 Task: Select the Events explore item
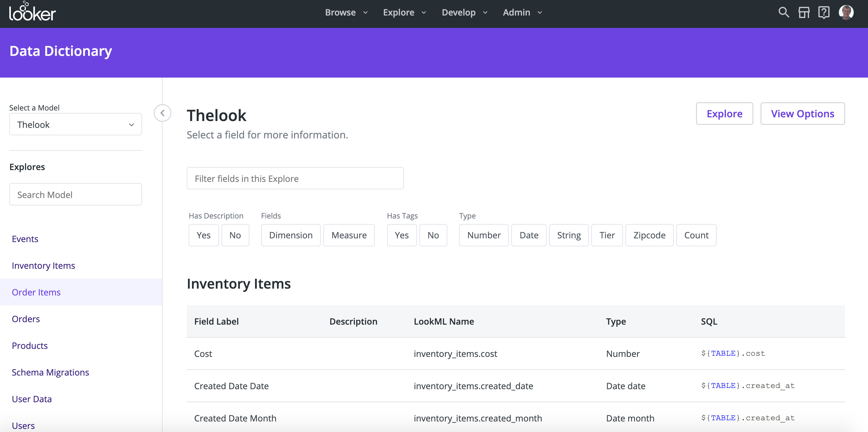pyautogui.click(x=25, y=238)
